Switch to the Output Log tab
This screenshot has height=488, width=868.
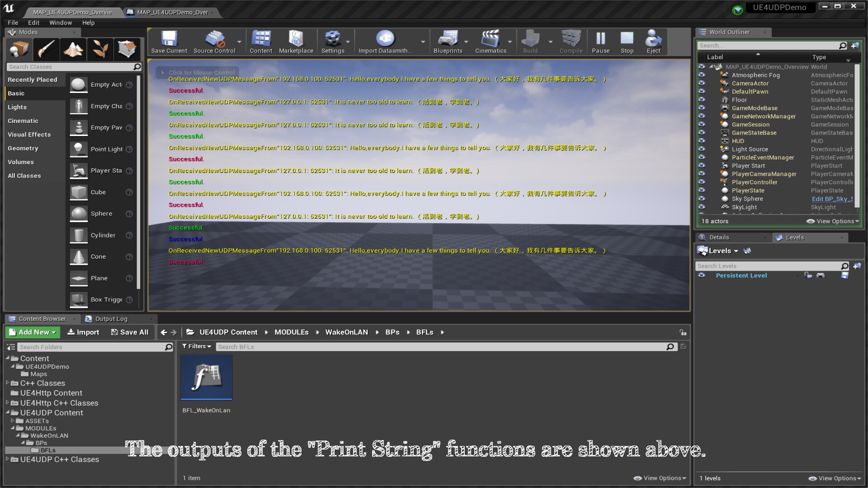click(x=111, y=319)
